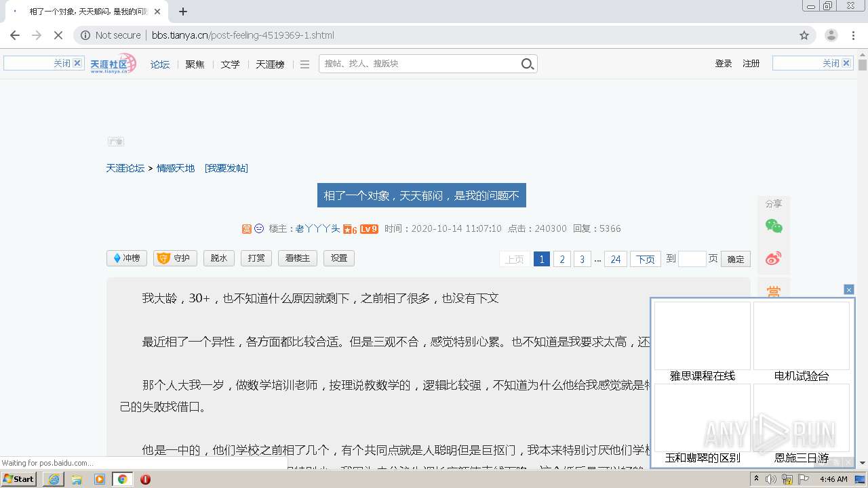
Task: Click 下页 next page link
Action: point(646,259)
